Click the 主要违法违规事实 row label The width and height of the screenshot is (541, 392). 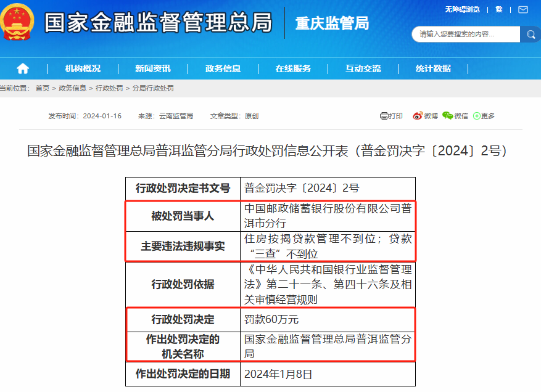[x=183, y=246]
